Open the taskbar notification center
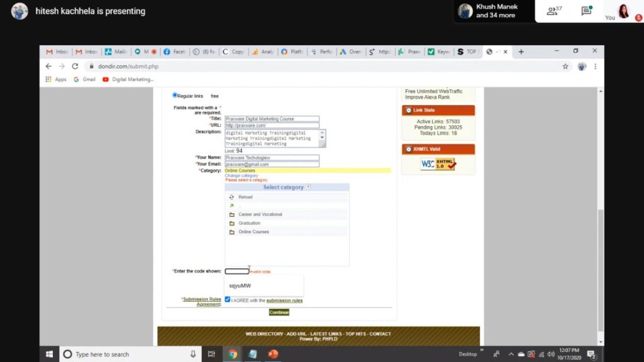 click(591, 354)
